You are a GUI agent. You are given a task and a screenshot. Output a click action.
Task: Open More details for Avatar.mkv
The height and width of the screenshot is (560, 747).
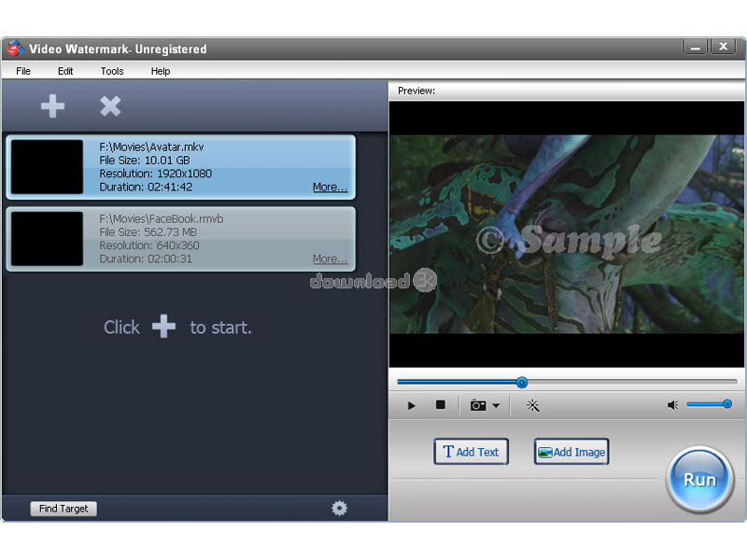(x=331, y=188)
